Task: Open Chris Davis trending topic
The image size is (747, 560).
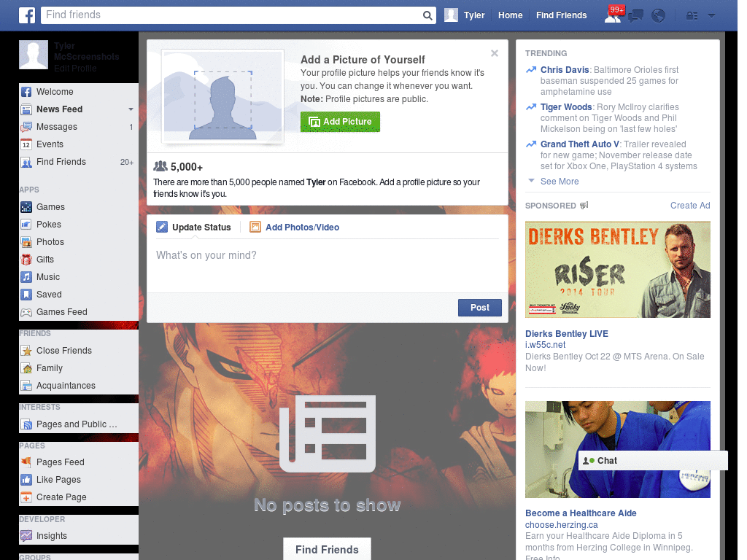Action: (565, 69)
